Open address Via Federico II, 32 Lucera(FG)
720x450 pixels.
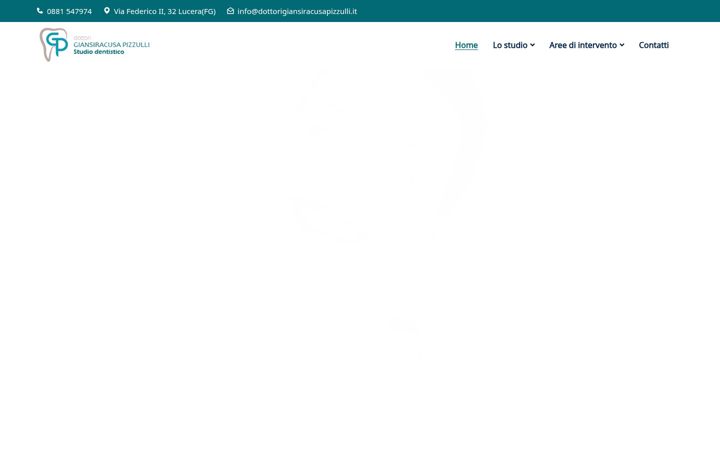pos(164,11)
